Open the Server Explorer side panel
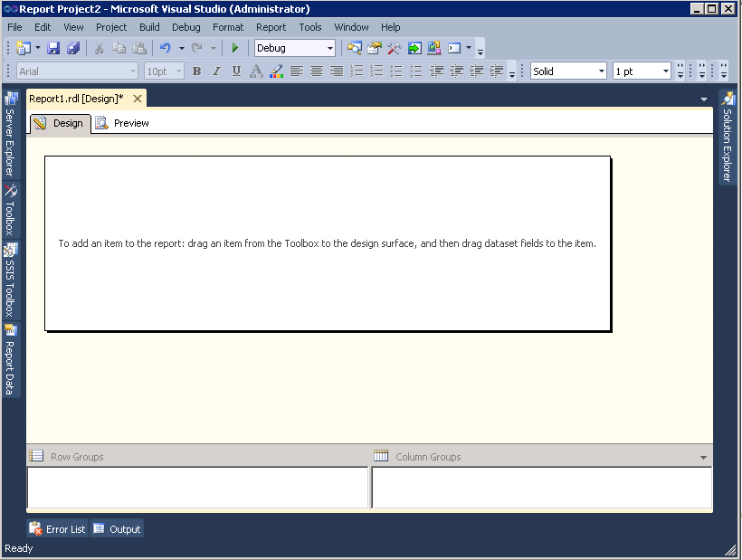This screenshot has height=560, width=742. tap(11, 134)
